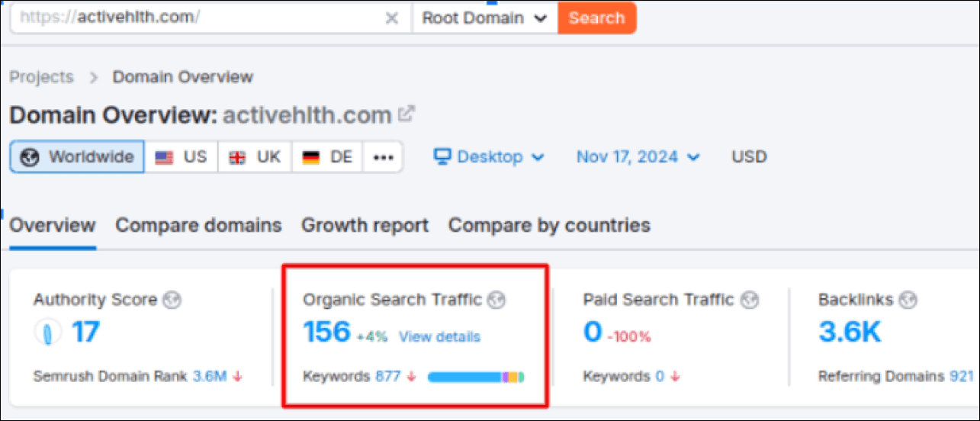980x421 pixels.
Task: Open the Root Domain dropdown
Action: (x=484, y=18)
